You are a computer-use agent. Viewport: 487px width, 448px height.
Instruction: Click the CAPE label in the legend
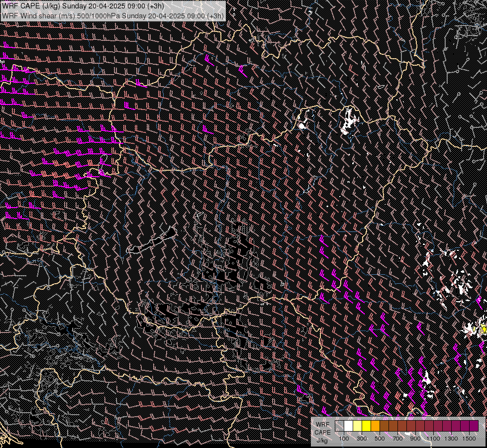pyautogui.click(x=322, y=433)
